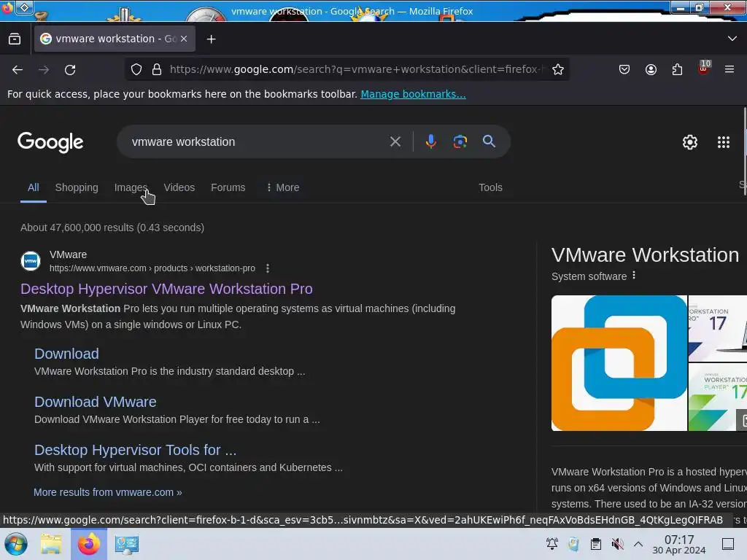This screenshot has height=560, width=747.
Task: Toggle the muted volume tray icon
Action: coord(617,544)
